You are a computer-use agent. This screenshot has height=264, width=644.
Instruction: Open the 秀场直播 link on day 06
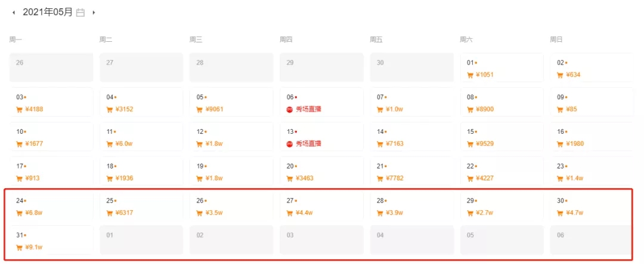tap(308, 109)
